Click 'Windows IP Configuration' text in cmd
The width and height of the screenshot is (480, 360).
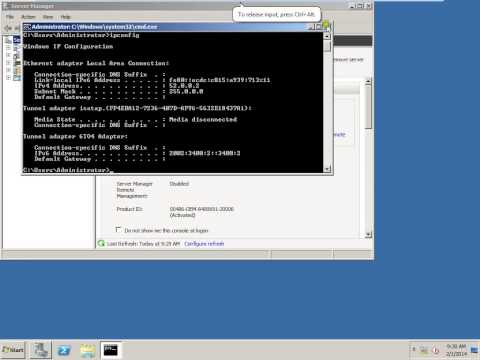68,46
